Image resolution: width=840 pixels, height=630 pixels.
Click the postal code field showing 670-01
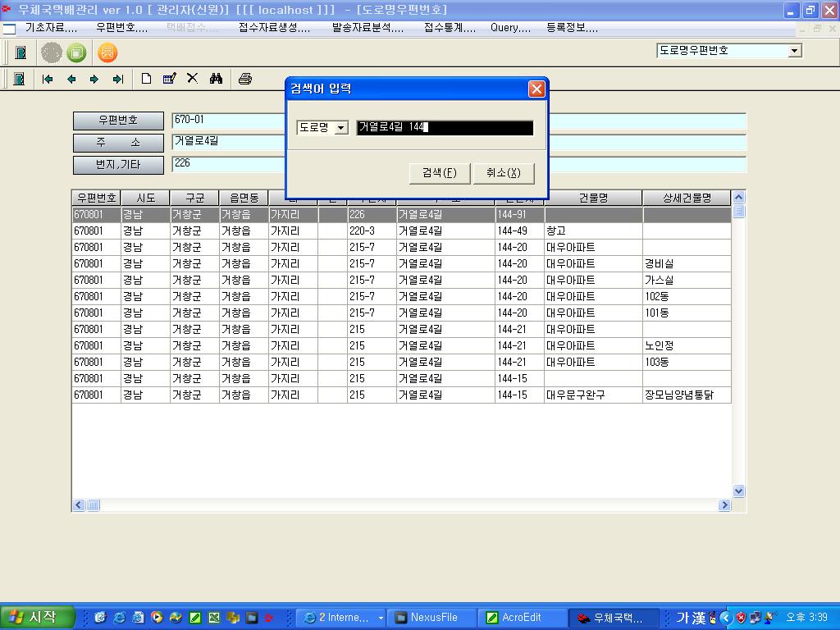pos(229,121)
